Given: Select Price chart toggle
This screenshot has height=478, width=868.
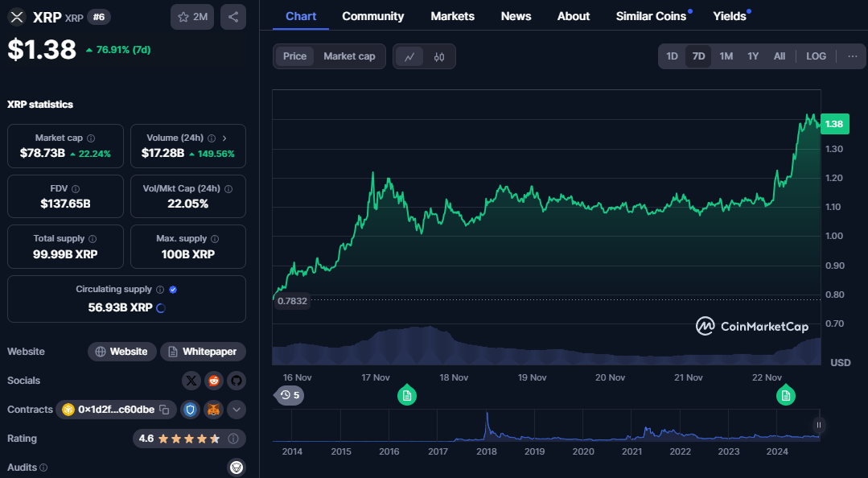Looking at the screenshot, I should coord(294,56).
